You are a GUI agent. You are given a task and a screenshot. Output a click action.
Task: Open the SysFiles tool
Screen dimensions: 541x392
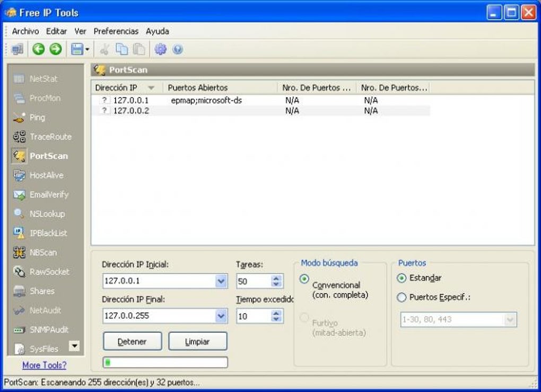click(x=36, y=349)
